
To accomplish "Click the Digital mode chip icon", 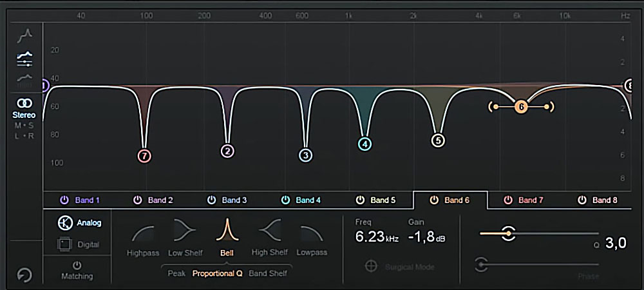I will [x=65, y=244].
